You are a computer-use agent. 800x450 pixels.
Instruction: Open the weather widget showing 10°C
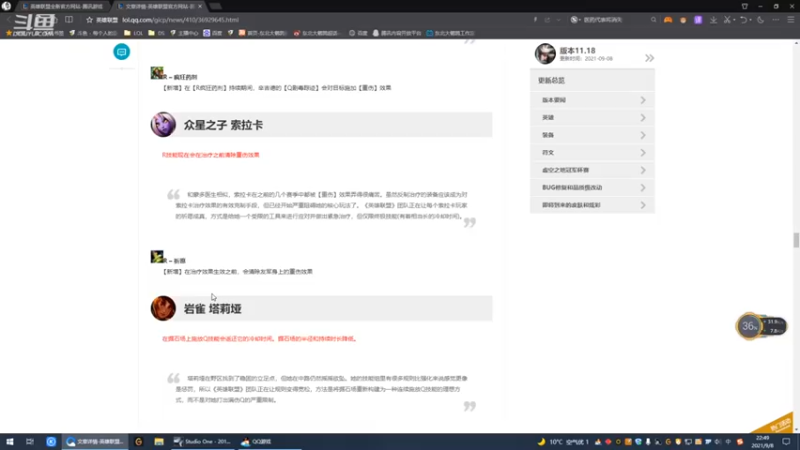pos(563,442)
